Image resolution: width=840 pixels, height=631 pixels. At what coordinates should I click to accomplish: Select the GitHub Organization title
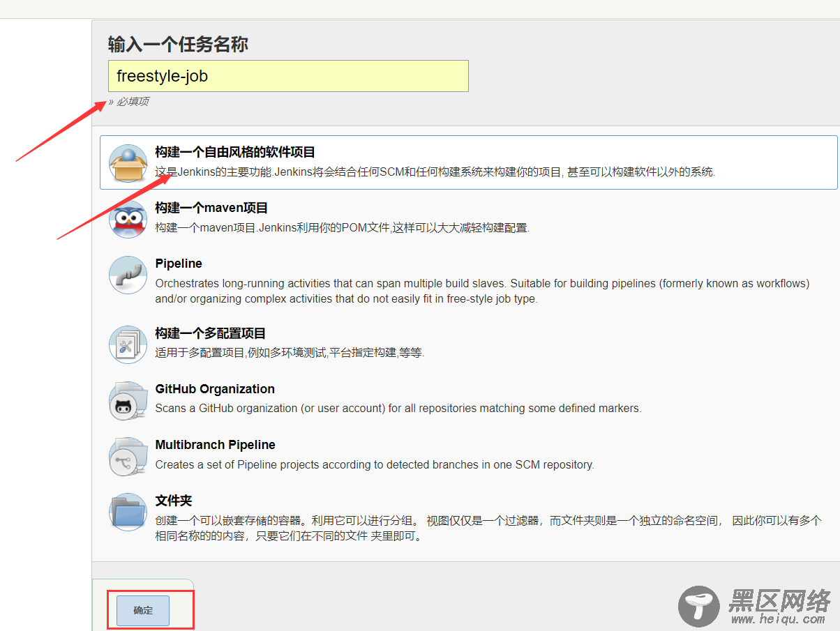click(215, 389)
